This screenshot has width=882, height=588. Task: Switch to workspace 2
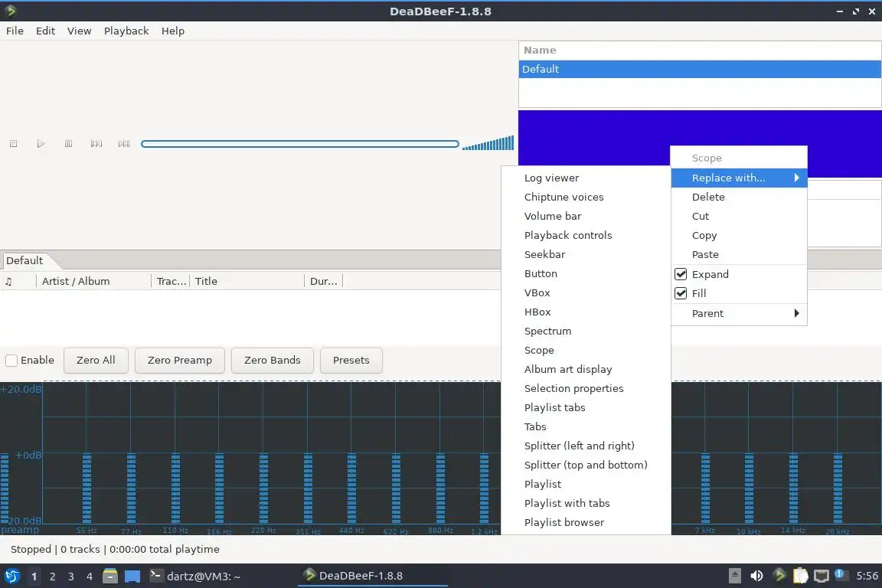pyautogui.click(x=52, y=577)
